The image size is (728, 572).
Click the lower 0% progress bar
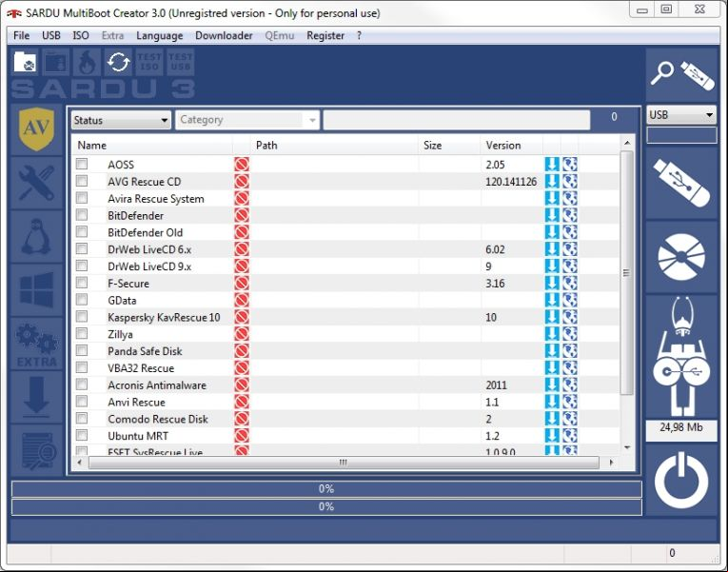(x=326, y=506)
